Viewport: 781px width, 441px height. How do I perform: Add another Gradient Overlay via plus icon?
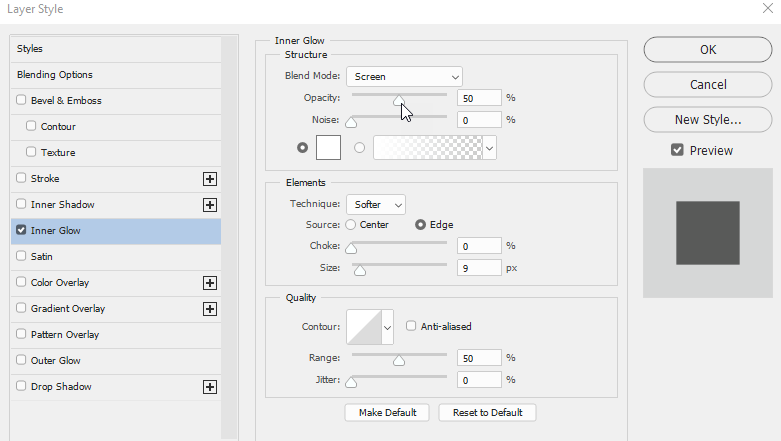(210, 309)
